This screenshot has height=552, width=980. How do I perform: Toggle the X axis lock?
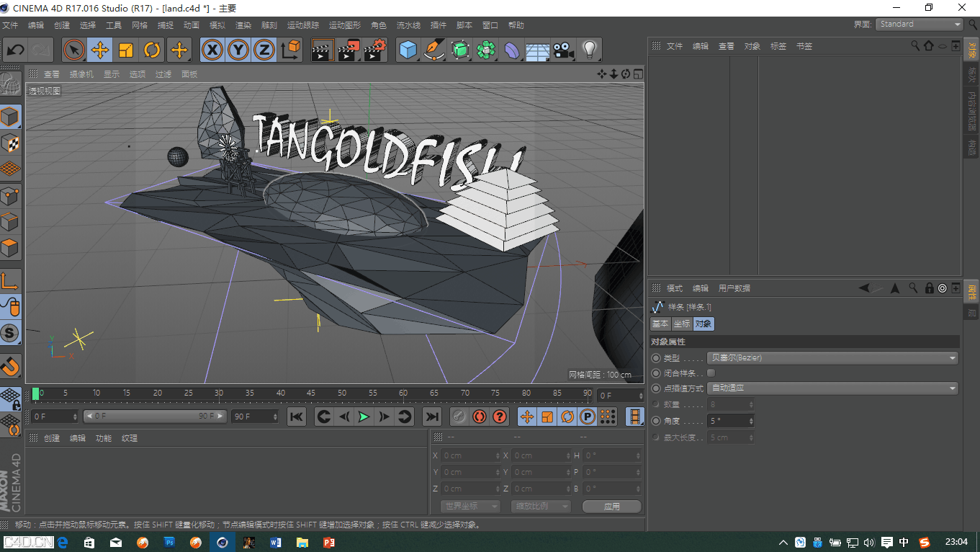[x=212, y=50]
